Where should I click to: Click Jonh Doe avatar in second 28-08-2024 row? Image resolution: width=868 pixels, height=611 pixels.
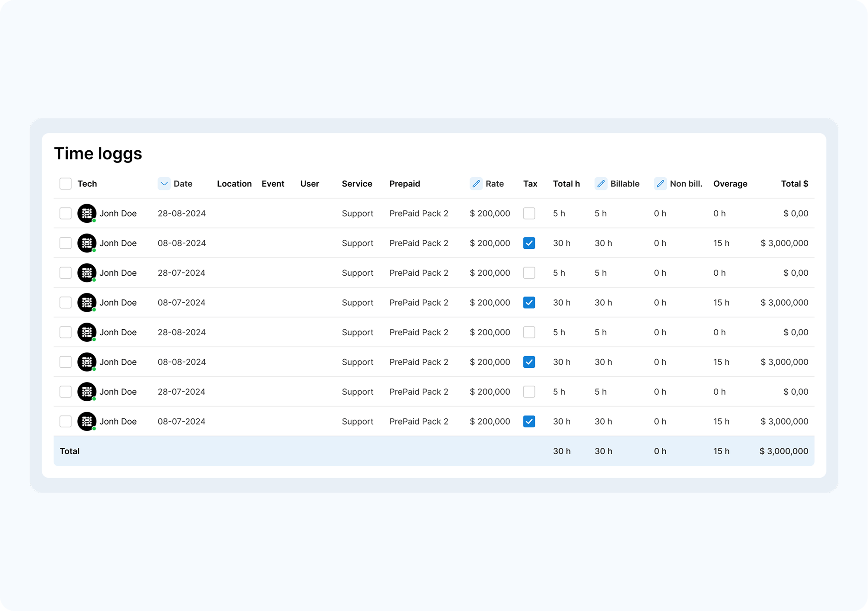click(87, 332)
